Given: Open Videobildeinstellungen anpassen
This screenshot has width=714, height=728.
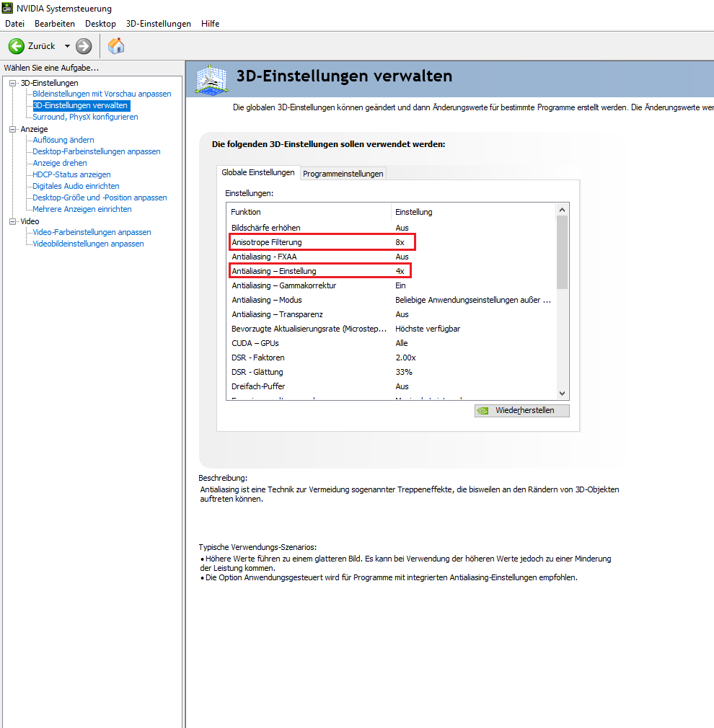Looking at the screenshot, I should click(x=88, y=244).
